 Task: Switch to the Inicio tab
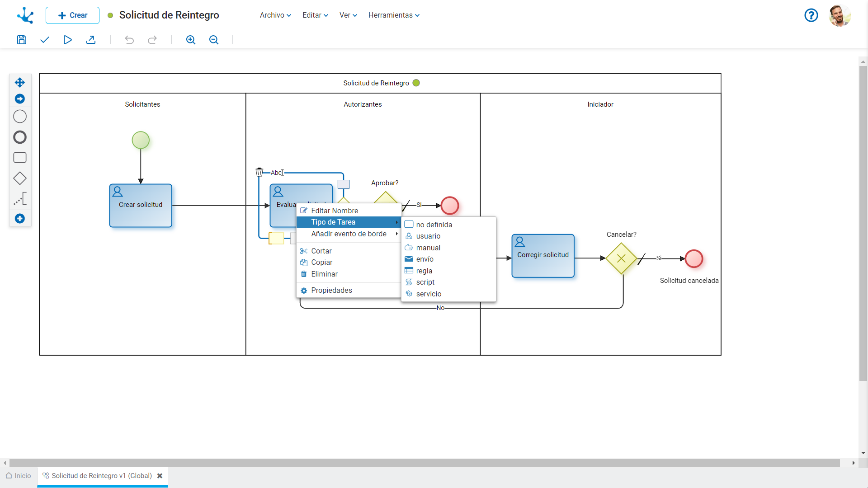(19, 476)
